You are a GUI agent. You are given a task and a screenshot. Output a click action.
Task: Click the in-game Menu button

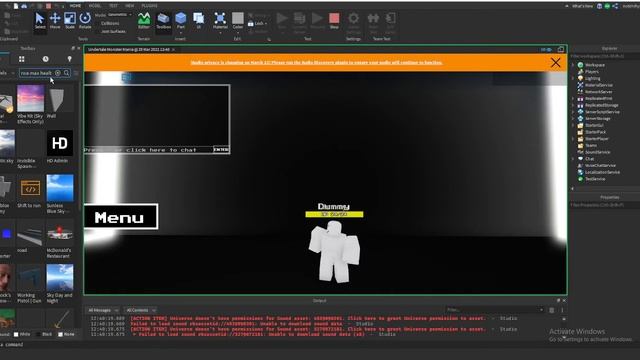(121, 217)
